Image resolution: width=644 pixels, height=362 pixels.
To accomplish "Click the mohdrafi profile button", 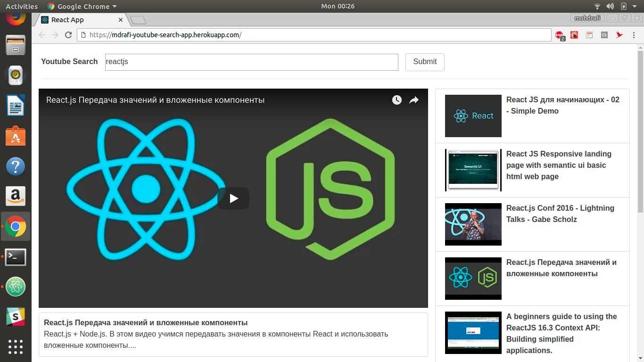I will (587, 18).
